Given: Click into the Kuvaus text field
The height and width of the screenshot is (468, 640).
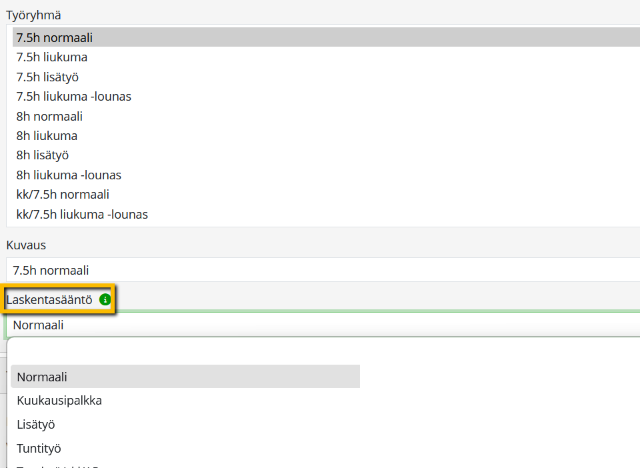Looking at the screenshot, I should 320,270.
